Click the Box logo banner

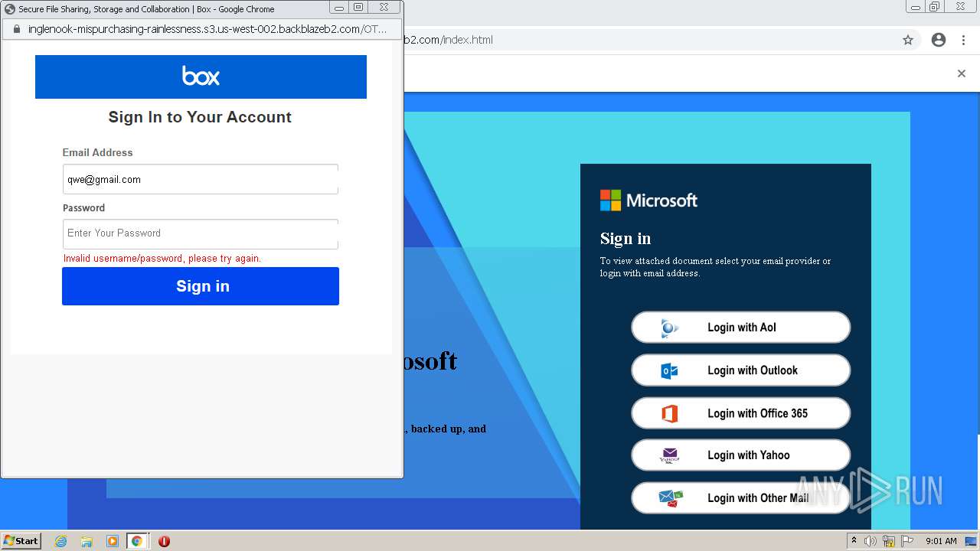coord(201,77)
